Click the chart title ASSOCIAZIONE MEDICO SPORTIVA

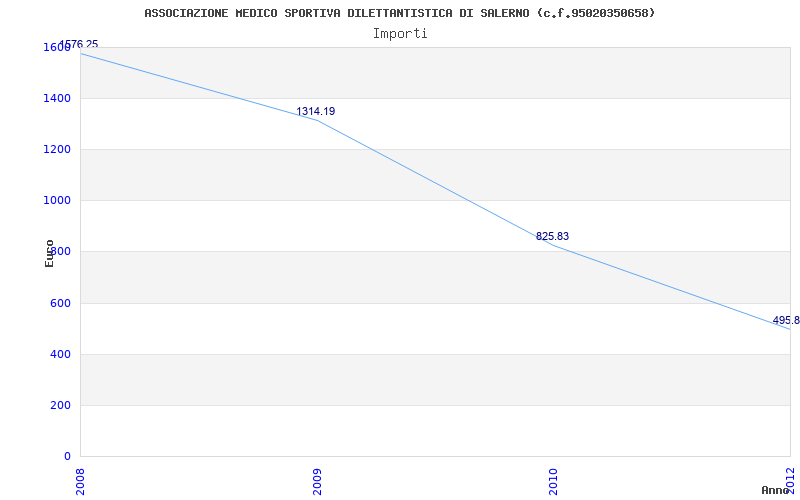[x=399, y=13]
